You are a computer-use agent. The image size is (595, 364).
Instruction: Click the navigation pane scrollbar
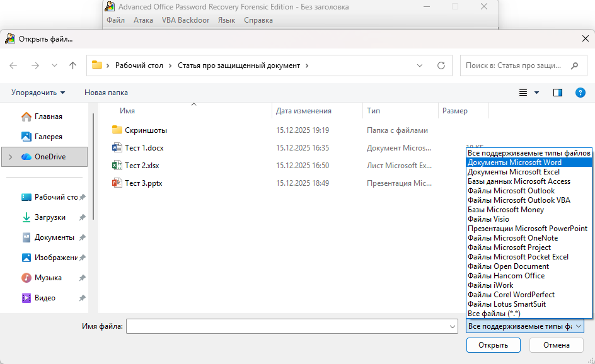93,167
